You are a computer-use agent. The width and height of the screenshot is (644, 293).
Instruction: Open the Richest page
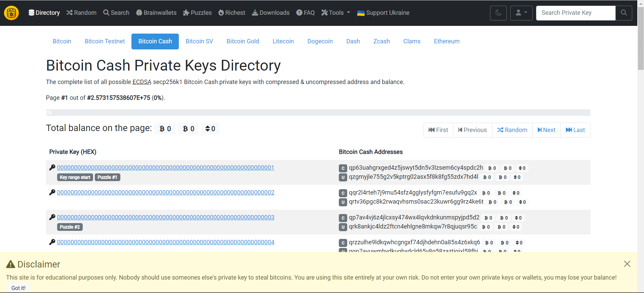coord(232,13)
